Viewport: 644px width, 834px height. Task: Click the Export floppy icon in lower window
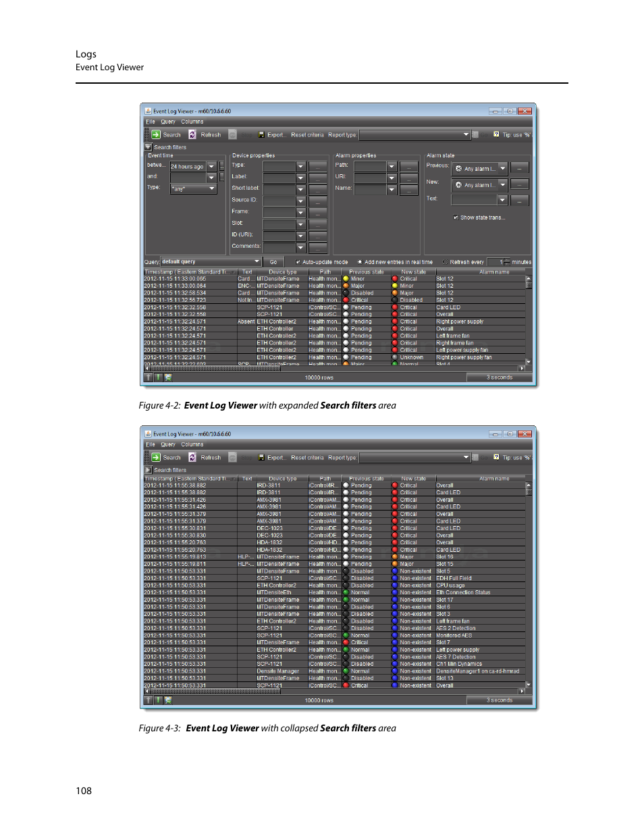(x=261, y=458)
